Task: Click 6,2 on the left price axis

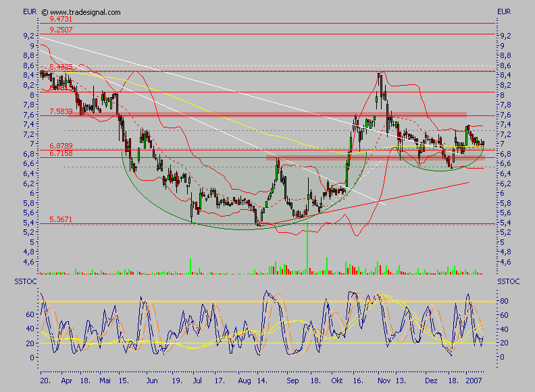Action: 28,184
